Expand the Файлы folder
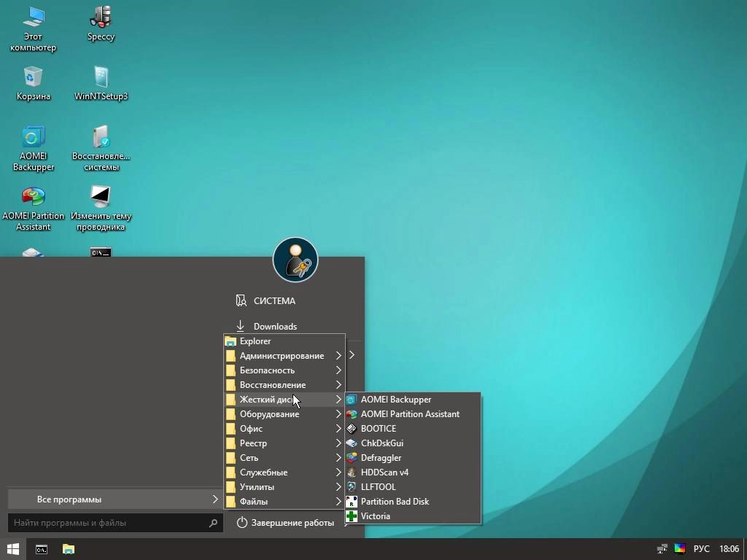 coord(285,502)
